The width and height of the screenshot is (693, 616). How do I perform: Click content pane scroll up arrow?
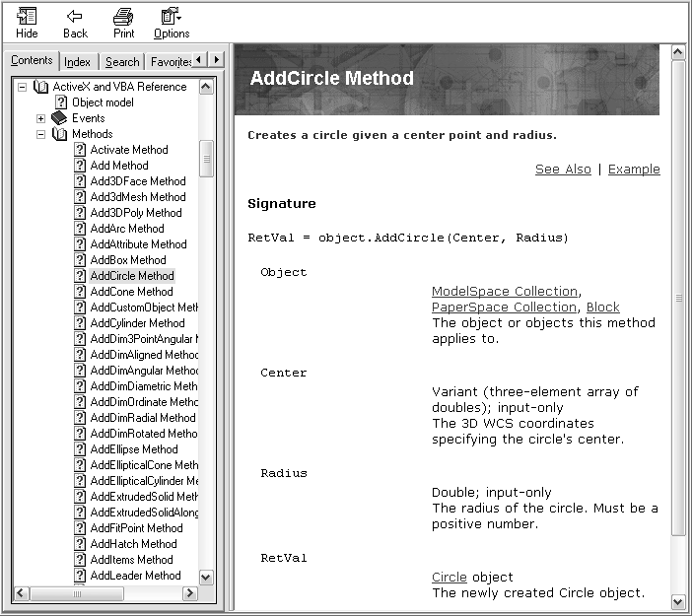pos(678,52)
